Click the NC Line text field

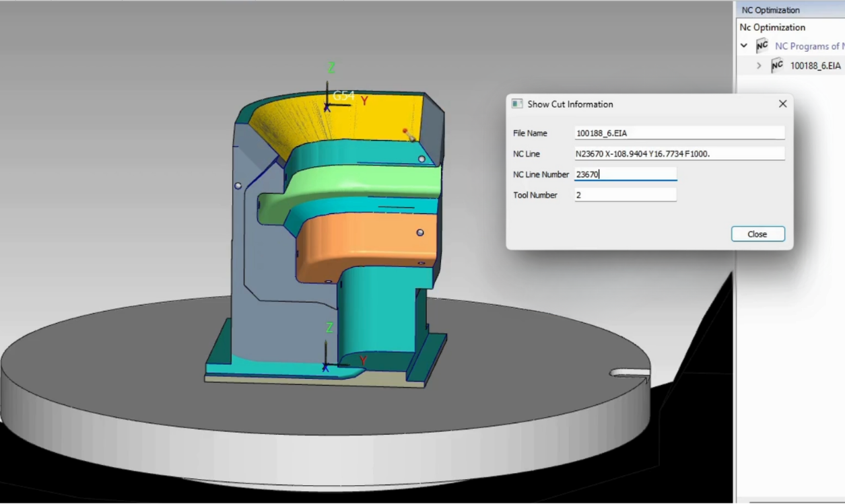679,154
